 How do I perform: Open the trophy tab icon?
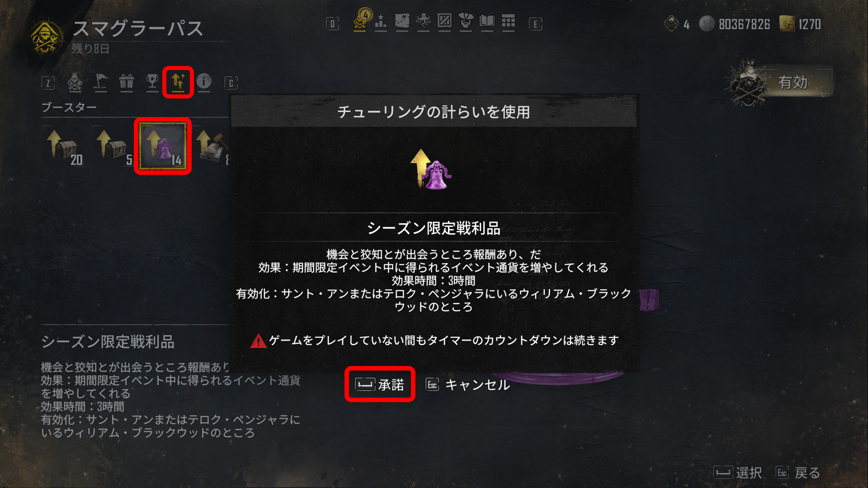(x=152, y=81)
